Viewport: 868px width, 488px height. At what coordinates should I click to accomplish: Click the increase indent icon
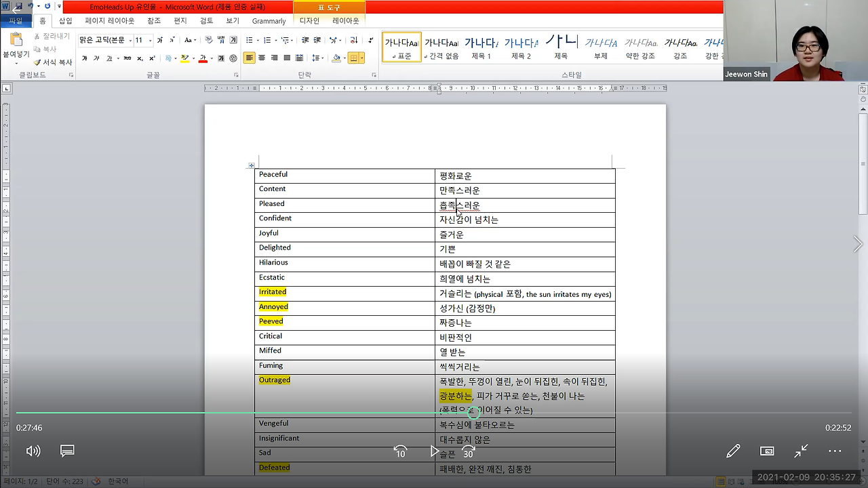coord(319,40)
